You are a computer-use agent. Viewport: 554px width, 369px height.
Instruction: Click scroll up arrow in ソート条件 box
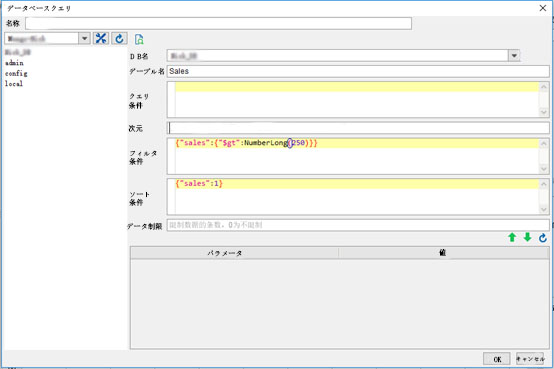(x=544, y=184)
